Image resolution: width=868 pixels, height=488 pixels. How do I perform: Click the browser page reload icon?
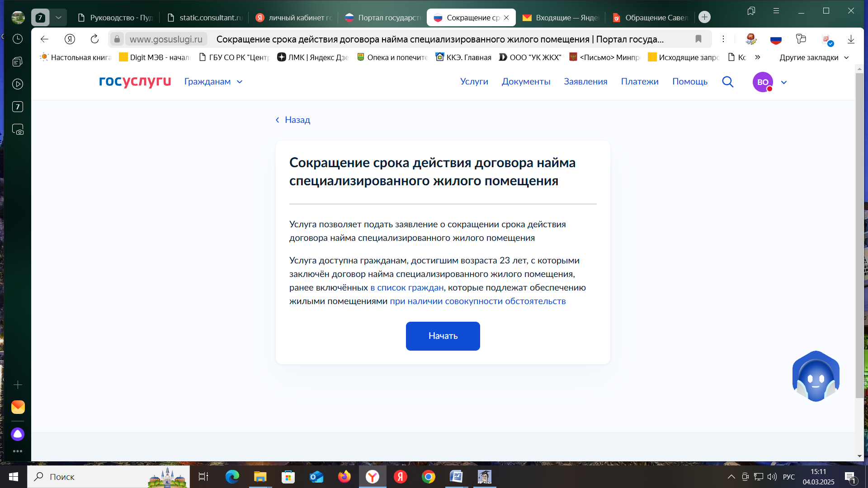click(x=94, y=39)
